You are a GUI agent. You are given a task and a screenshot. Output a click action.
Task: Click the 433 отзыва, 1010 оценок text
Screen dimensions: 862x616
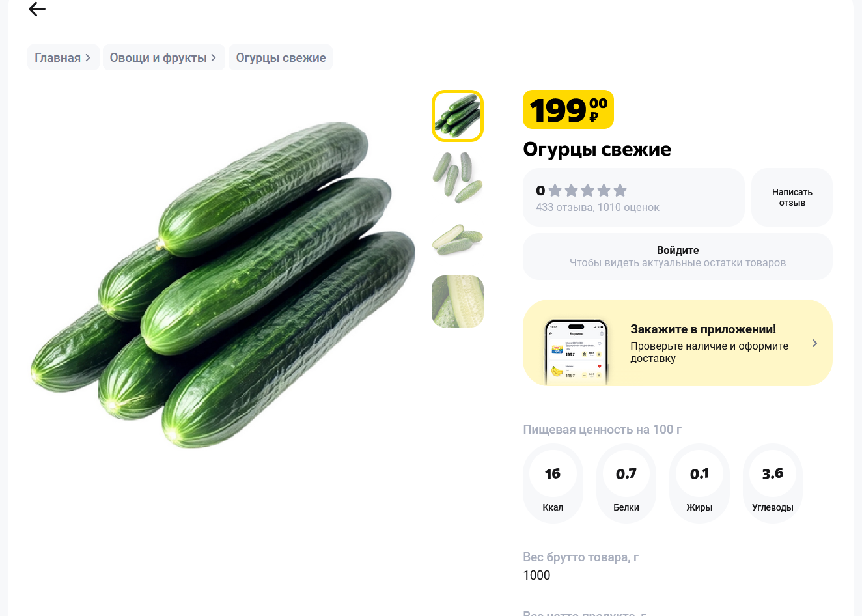(x=597, y=208)
